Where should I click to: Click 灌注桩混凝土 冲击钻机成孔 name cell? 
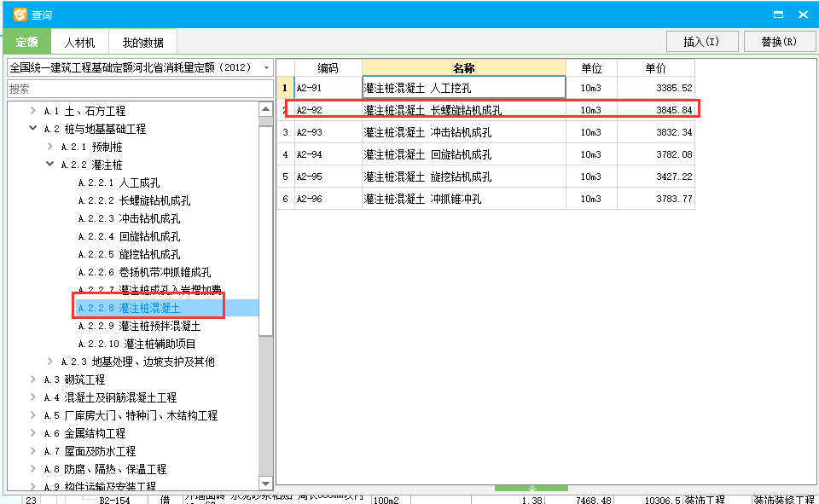[x=464, y=132]
